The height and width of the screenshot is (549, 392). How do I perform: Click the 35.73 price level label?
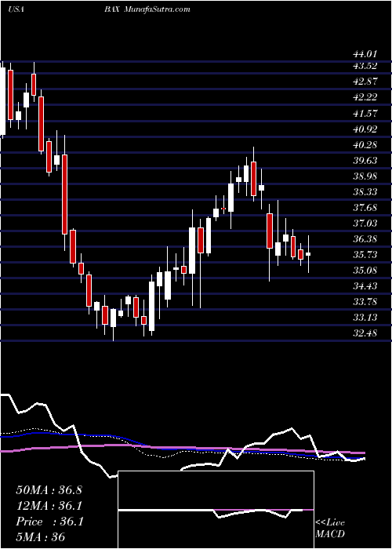pos(365,255)
